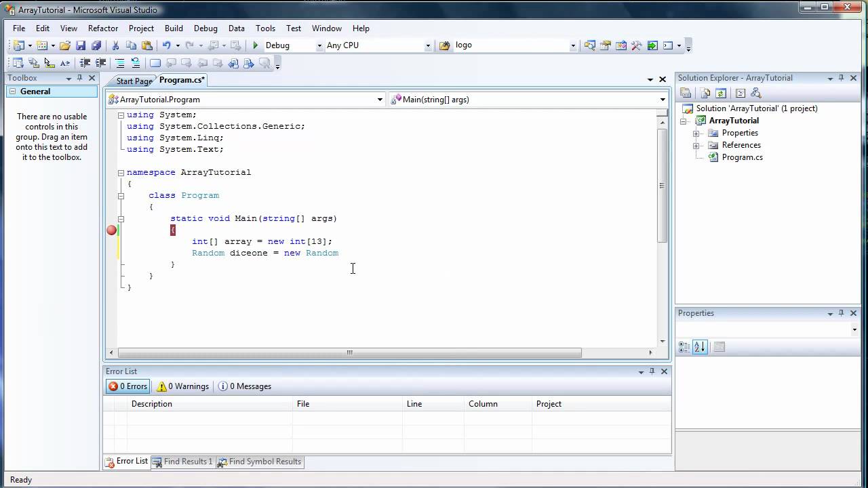The height and width of the screenshot is (488, 868).
Task: Toggle the 0 Messages filter
Action: click(x=245, y=386)
